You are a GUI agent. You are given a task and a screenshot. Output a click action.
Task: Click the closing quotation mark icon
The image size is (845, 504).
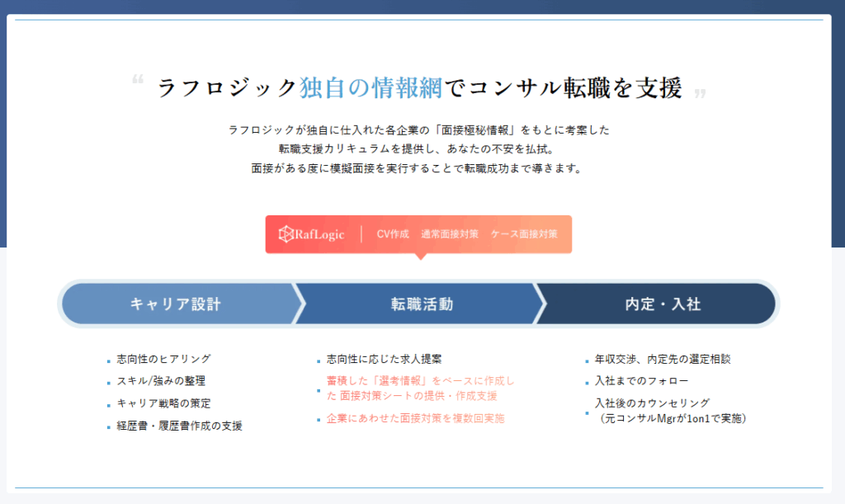pos(701,93)
